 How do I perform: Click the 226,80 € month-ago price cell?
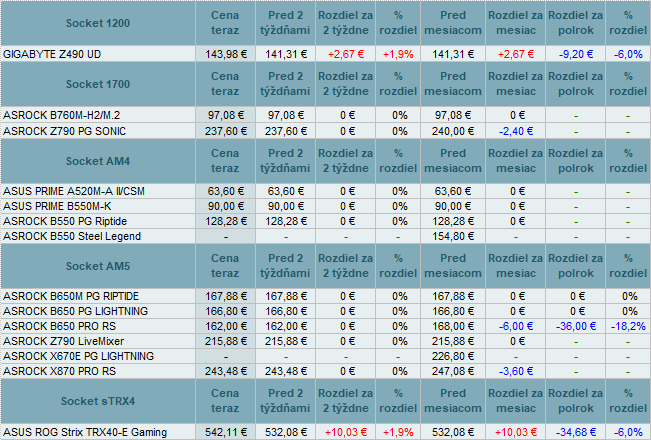tap(453, 356)
